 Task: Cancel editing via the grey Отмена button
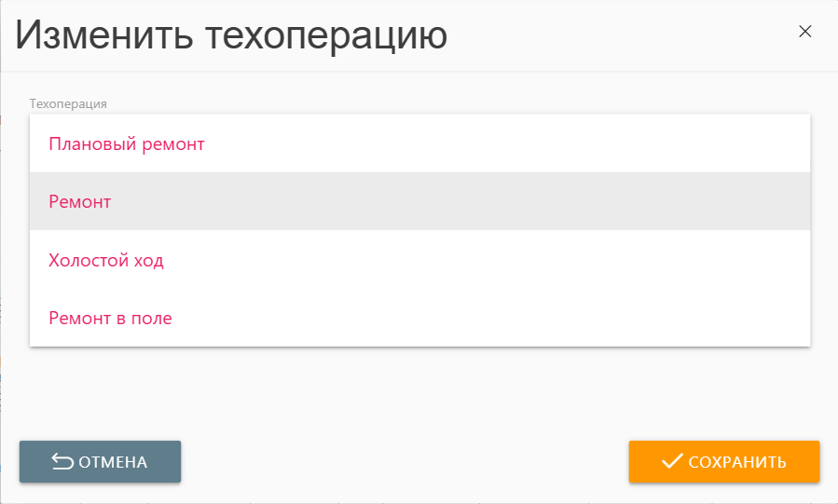(100, 462)
